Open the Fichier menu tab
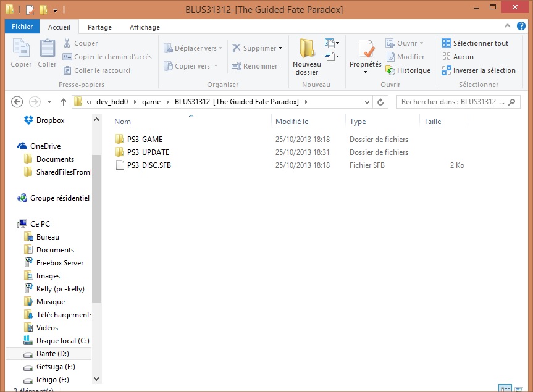The width and height of the screenshot is (533, 392). tap(22, 27)
